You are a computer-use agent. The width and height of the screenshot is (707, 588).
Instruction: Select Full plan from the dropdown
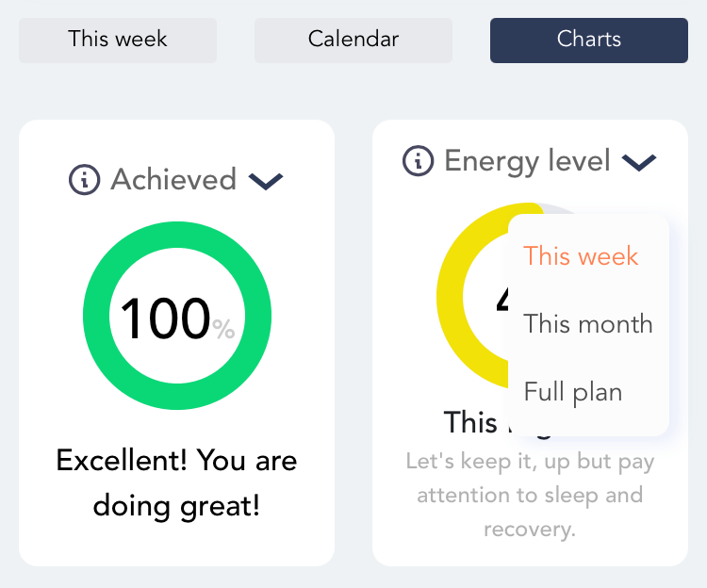[573, 392]
